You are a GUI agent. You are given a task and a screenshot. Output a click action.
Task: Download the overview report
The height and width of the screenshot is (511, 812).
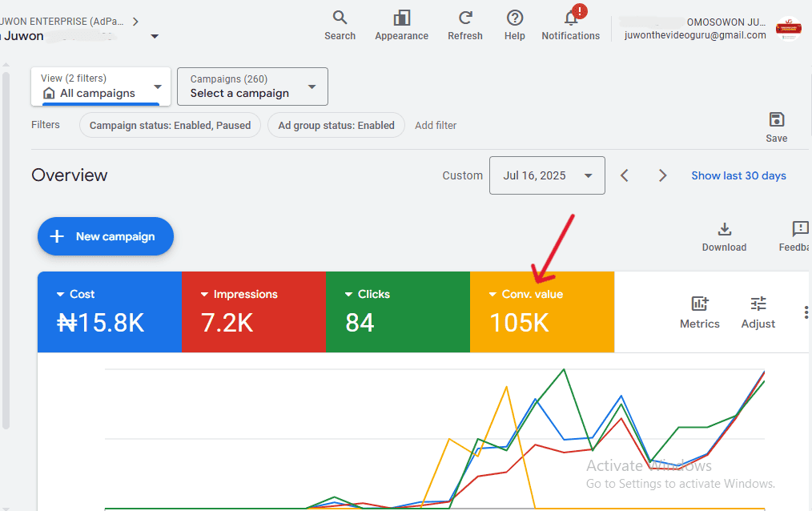[724, 237]
